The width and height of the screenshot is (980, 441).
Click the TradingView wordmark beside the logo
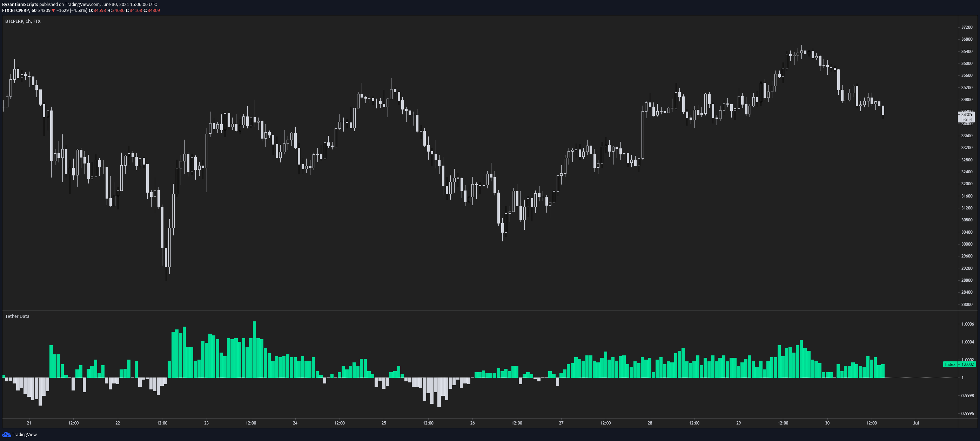pos(24,435)
